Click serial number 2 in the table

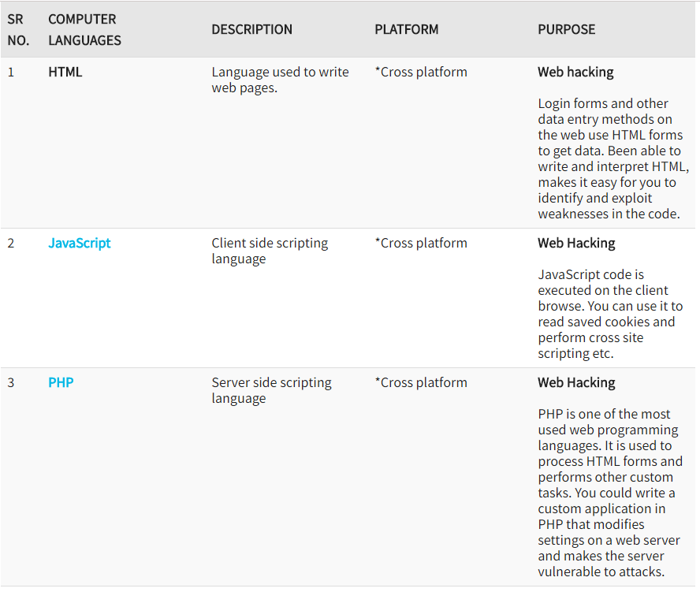click(11, 243)
